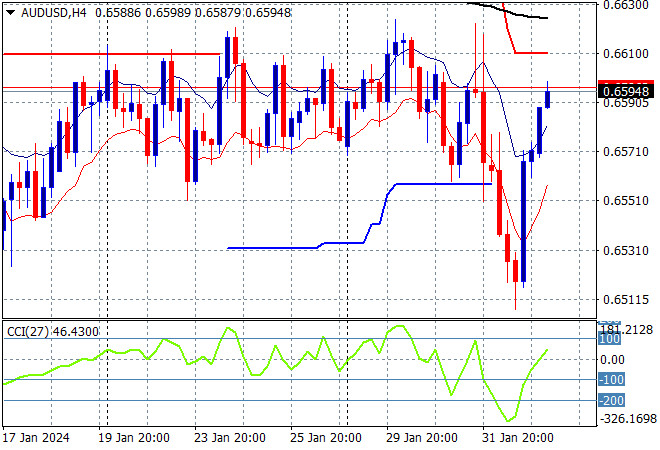Select the CCI(27) 46.4300 indicator label
Image resolution: width=660 pixels, height=450 pixels.
53,332
